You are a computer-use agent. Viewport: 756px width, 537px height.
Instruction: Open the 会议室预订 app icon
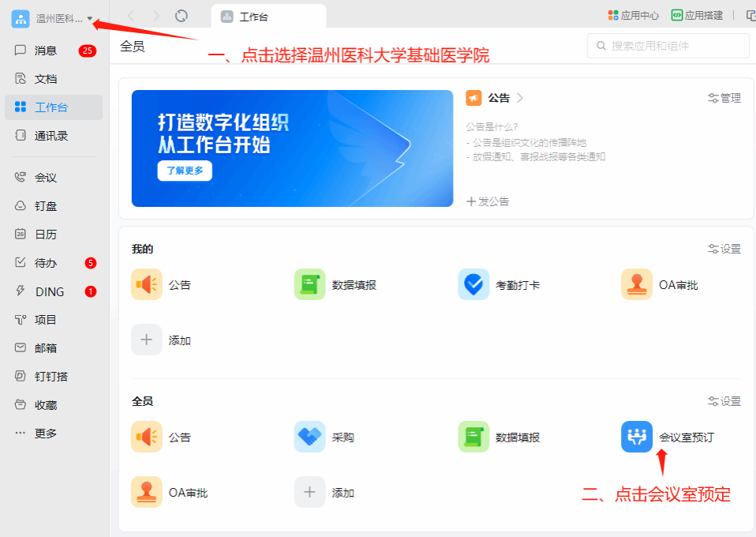tap(637, 437)
